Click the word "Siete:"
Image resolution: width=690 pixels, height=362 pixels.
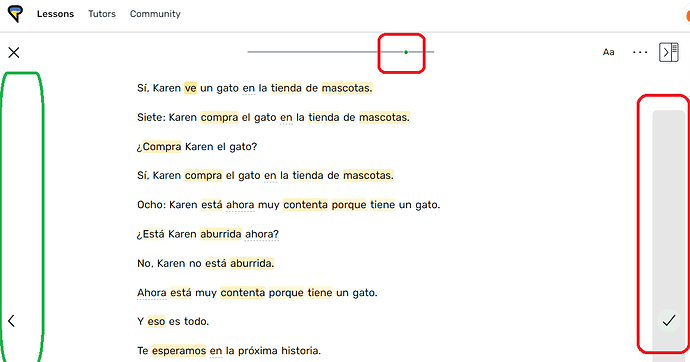151,117
